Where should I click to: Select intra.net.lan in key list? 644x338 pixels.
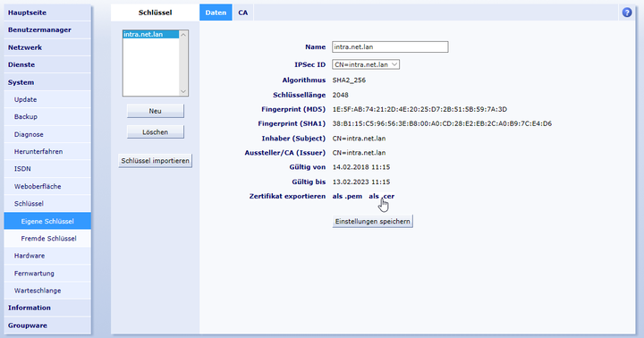coord(151,35)
